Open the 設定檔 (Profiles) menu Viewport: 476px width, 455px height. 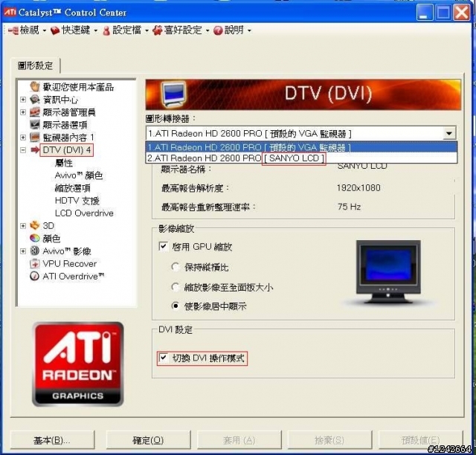click(126, 30)
